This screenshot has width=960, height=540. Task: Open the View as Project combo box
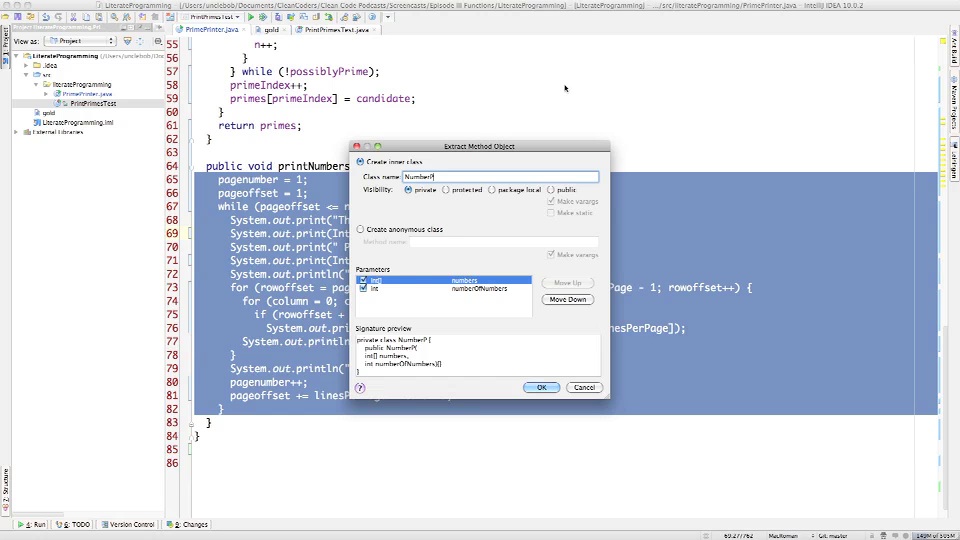tap(80, 40)
